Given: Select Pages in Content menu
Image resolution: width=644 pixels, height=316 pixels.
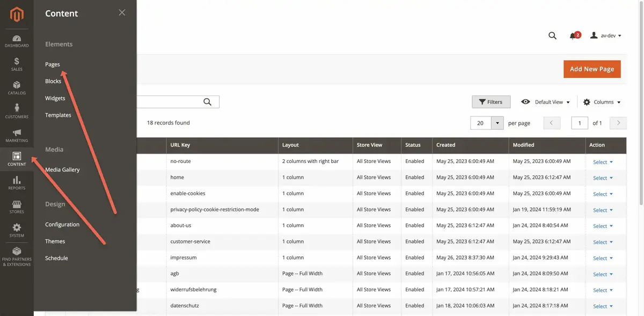Looking at the screenshot, I should [53, 64].
